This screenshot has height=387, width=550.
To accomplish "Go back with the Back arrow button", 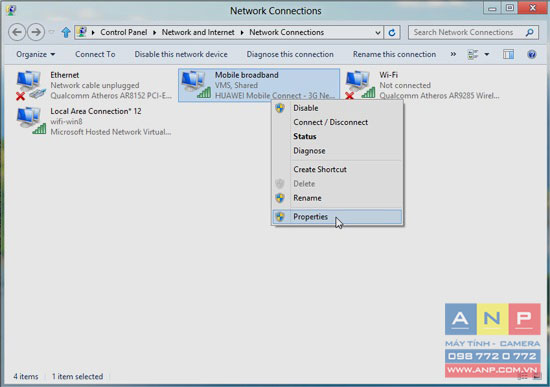I will [17, 32].
